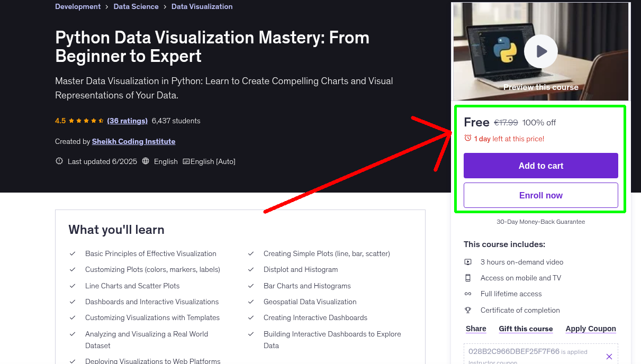Open the Share options
This screenshot has width=641, height=364.
[x=475, y=329]
